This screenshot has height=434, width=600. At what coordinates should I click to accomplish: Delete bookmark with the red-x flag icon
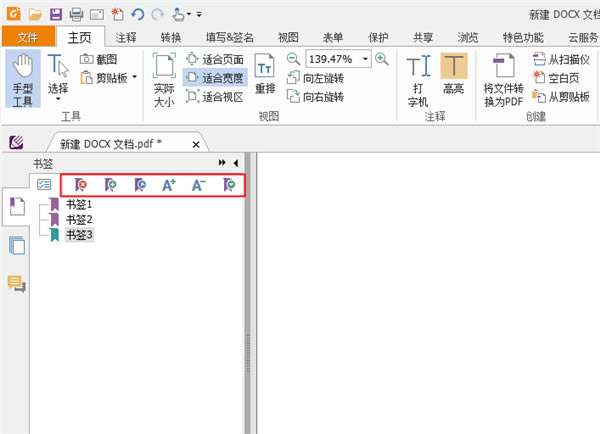(80, 185)
